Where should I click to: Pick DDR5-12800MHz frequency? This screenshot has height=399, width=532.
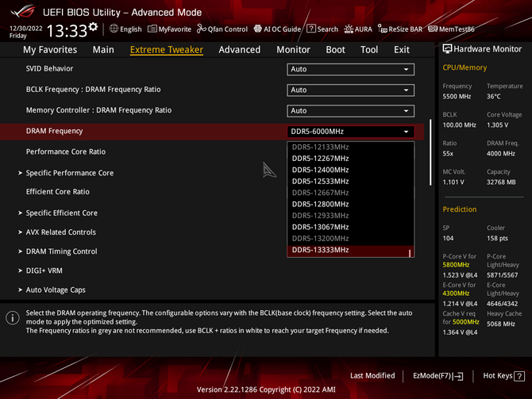[350, 204]
